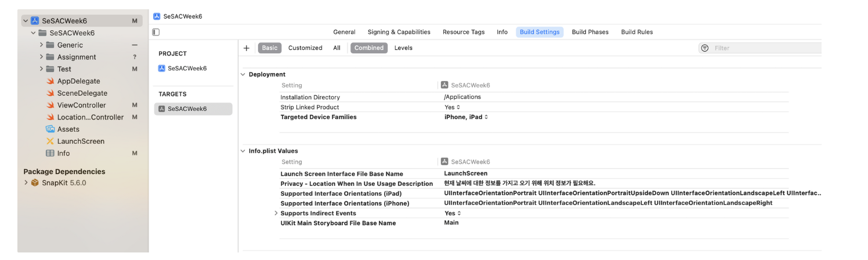Select the Basic settings filter

tap(270, 48)
